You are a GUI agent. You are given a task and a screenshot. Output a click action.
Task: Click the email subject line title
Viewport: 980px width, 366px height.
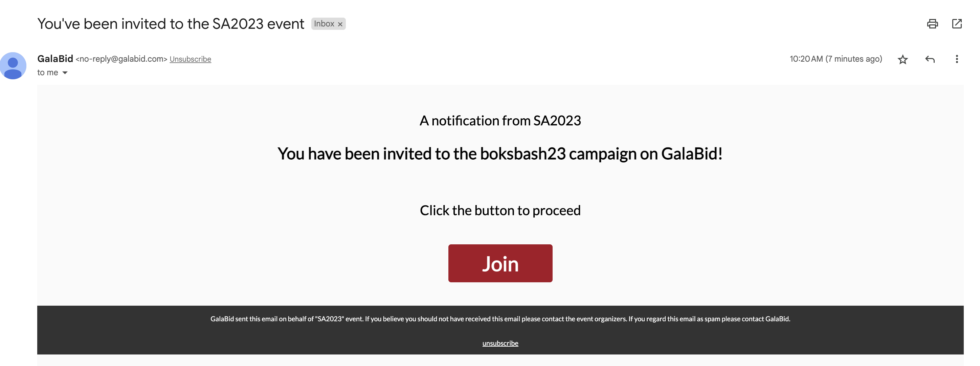click(x=171, y=24)
